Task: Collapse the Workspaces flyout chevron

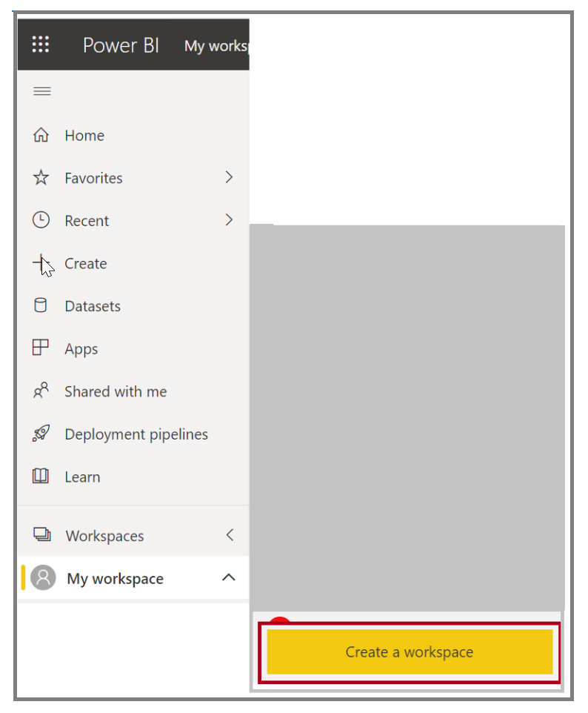Action: 230,535
